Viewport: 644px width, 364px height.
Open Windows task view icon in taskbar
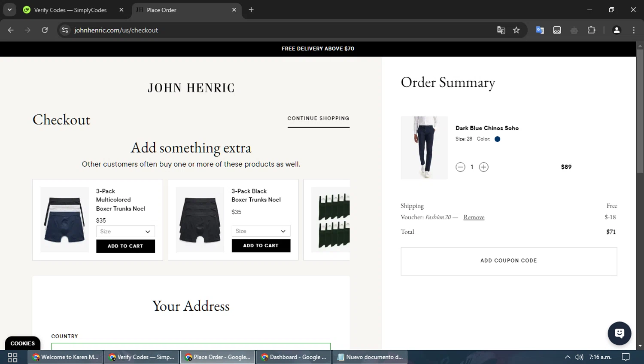click(x=12, y=357)
